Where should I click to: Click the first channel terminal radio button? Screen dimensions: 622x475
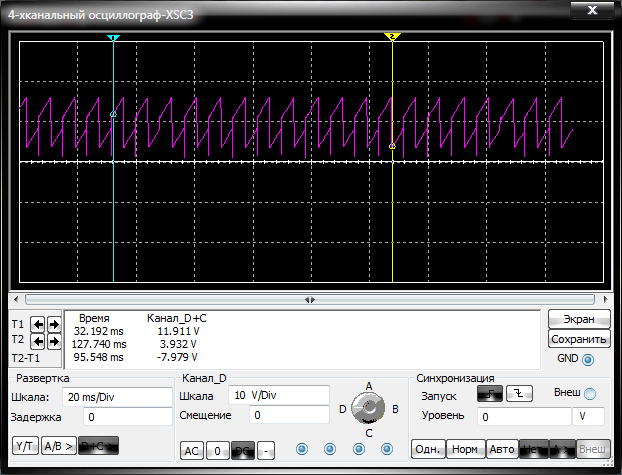(x=302, y=449)
